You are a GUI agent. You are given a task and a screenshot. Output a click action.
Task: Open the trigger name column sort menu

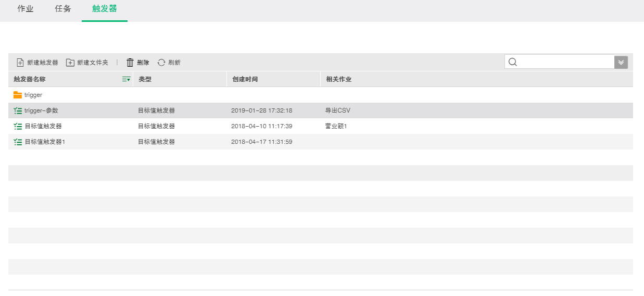pyautogui.click(x=126, y=79)
